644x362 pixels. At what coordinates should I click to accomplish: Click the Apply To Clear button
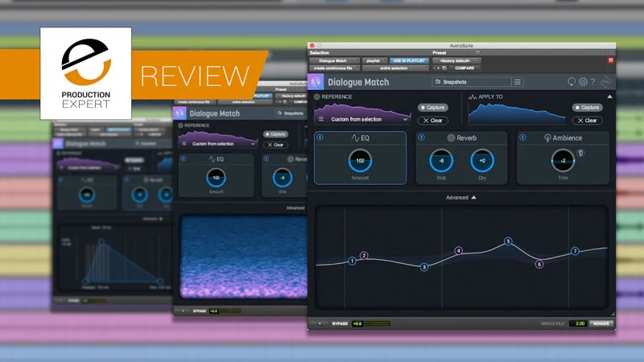pos(588,121)
